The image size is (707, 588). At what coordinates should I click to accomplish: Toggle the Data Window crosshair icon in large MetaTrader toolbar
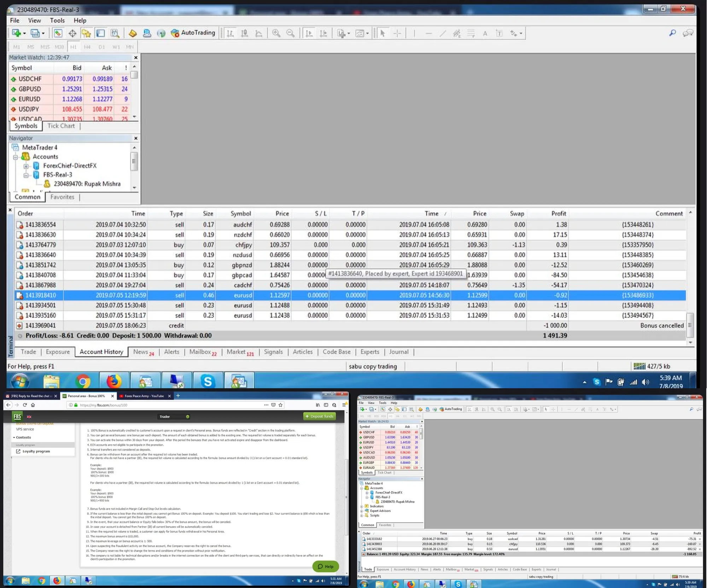[x=72, y=33]
